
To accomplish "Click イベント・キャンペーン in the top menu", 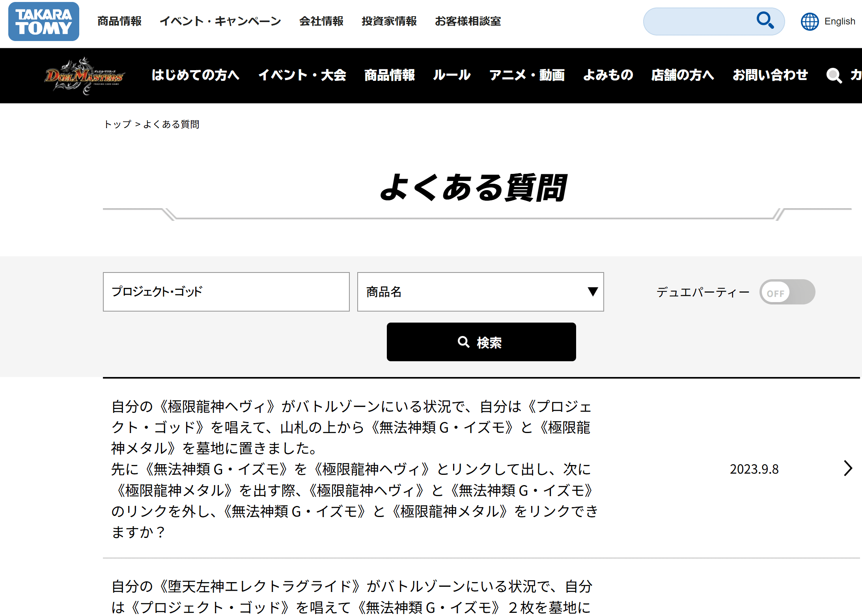I will tap(221, 22).
